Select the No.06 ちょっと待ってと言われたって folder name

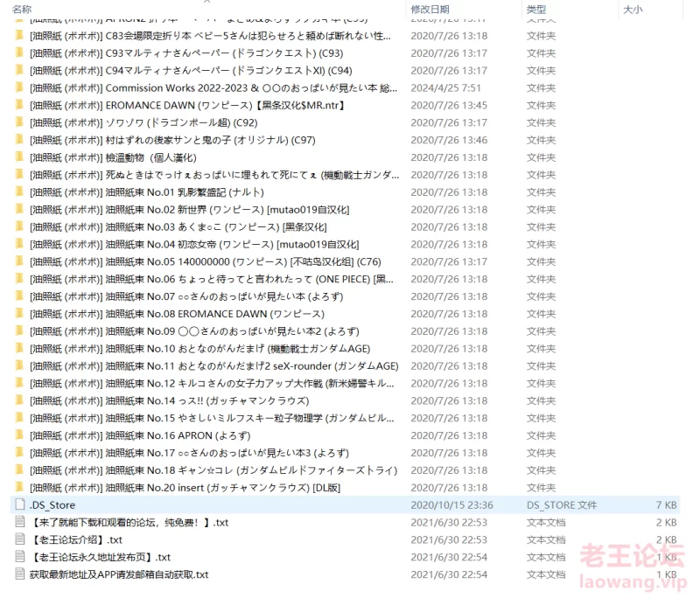[212, 279]
